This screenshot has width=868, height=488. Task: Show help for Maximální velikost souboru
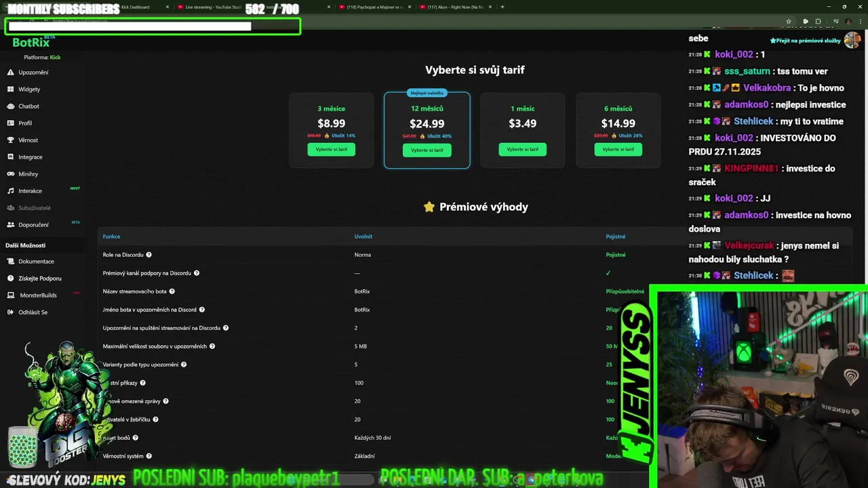tap(212, 346)
